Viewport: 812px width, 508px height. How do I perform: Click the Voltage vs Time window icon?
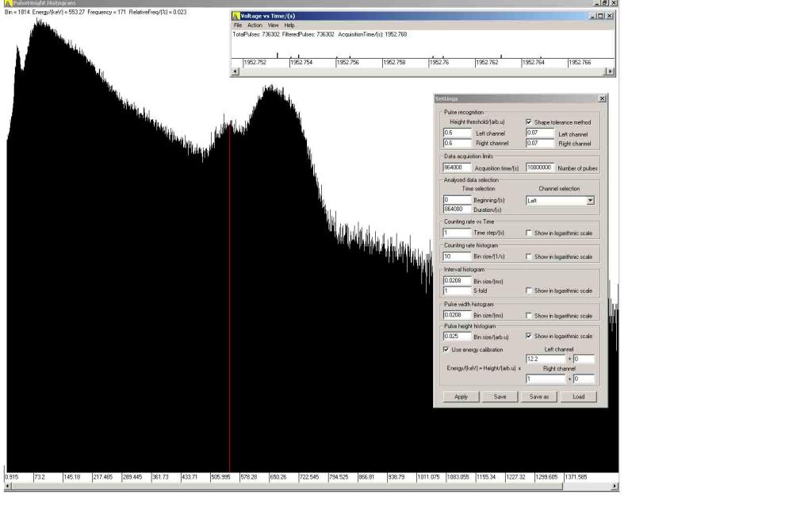(x=236, y=16)
